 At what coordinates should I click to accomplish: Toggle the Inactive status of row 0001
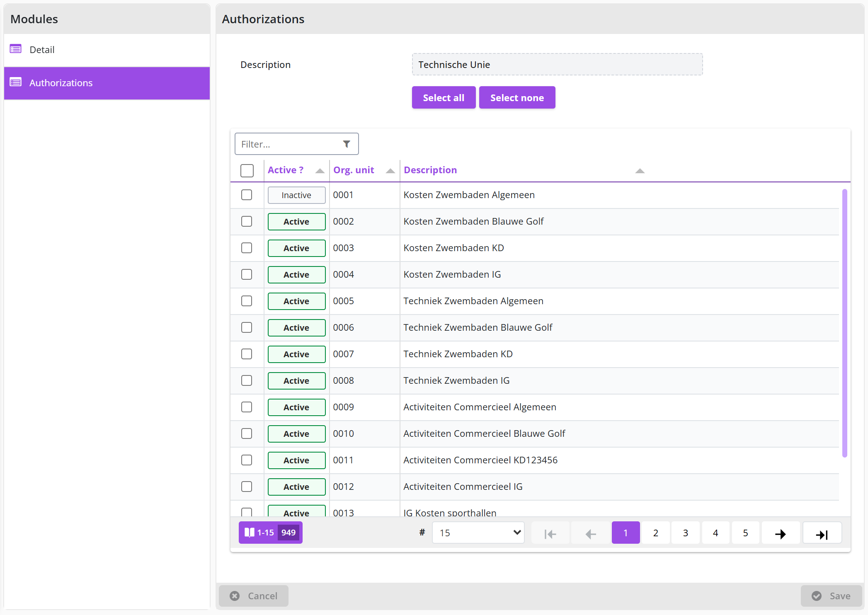point(296,195)
